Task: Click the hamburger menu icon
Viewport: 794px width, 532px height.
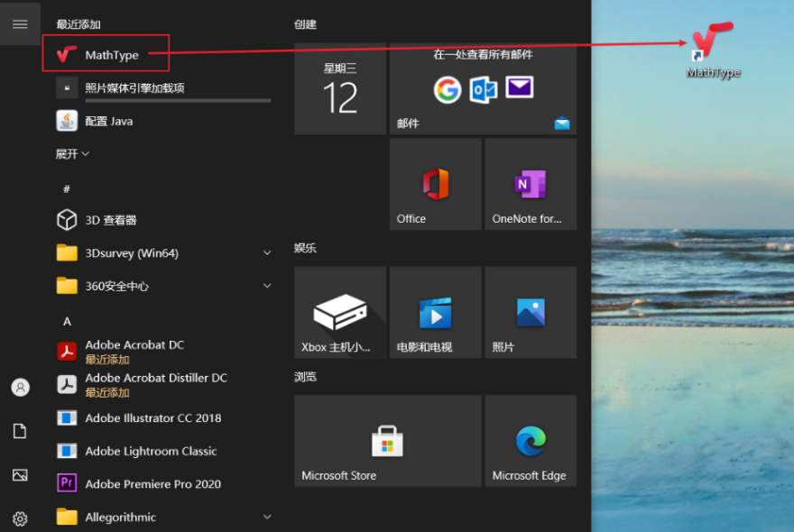Action: click(x=20, y=23)
